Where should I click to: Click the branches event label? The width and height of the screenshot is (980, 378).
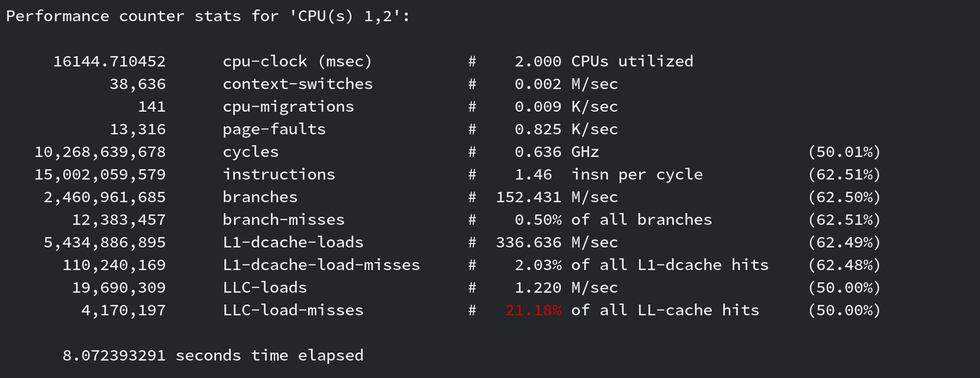tap(260, 197)
